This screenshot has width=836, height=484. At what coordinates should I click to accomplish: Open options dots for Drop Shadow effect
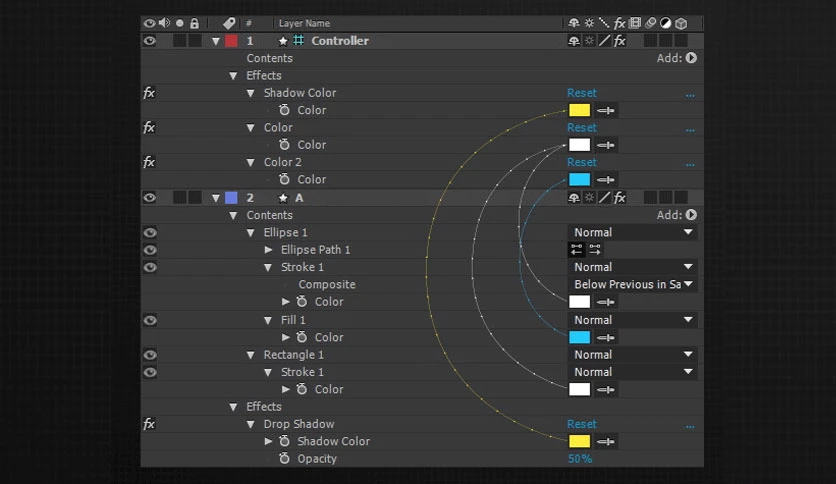point(690,426)
